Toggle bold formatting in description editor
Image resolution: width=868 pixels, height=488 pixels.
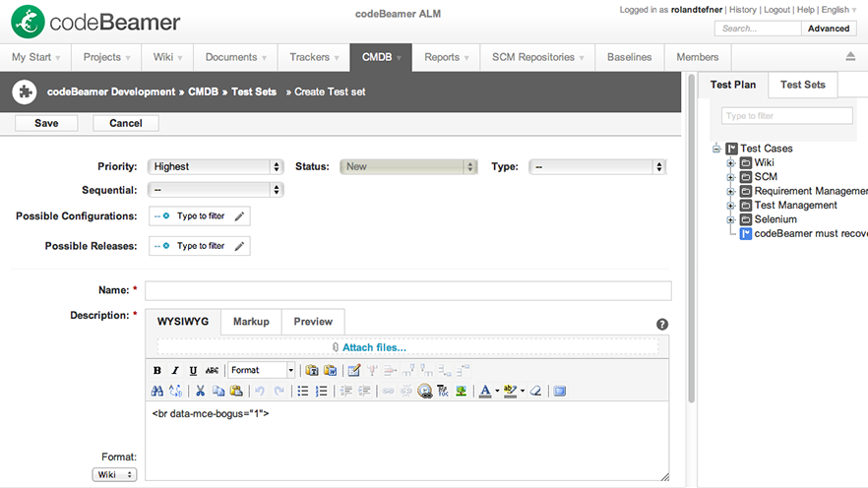157,370
